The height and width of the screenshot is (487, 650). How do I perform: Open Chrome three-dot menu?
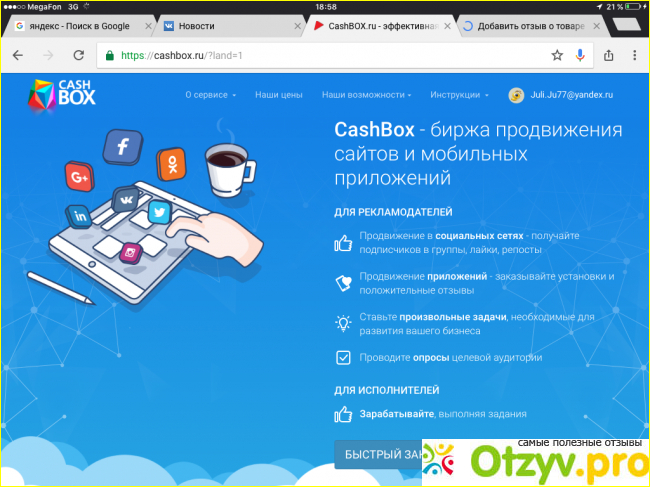(634, 55)
